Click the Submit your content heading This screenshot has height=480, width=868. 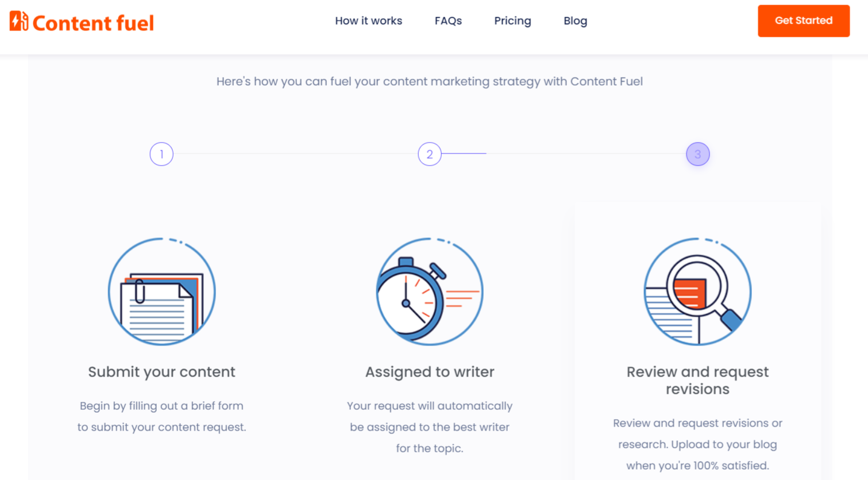[162, 372]
